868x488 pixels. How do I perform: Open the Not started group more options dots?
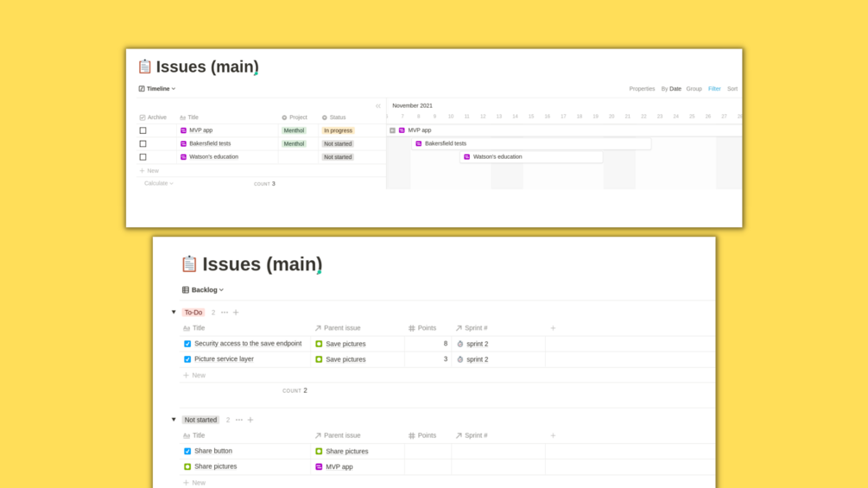click(x=239, y=420)
